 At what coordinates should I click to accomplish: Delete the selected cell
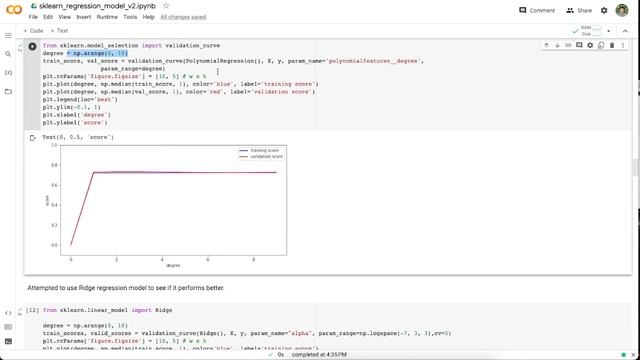[612, 45]
